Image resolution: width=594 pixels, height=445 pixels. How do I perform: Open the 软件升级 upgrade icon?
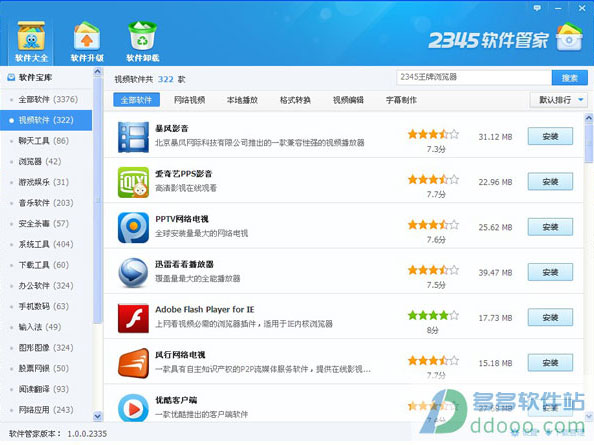87,42
